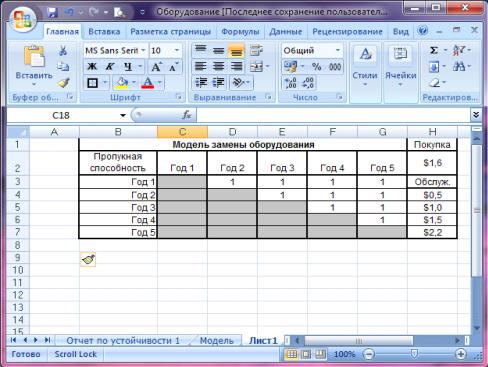
Task: Apply thousands separator 000 format
Action: [334, 67]
